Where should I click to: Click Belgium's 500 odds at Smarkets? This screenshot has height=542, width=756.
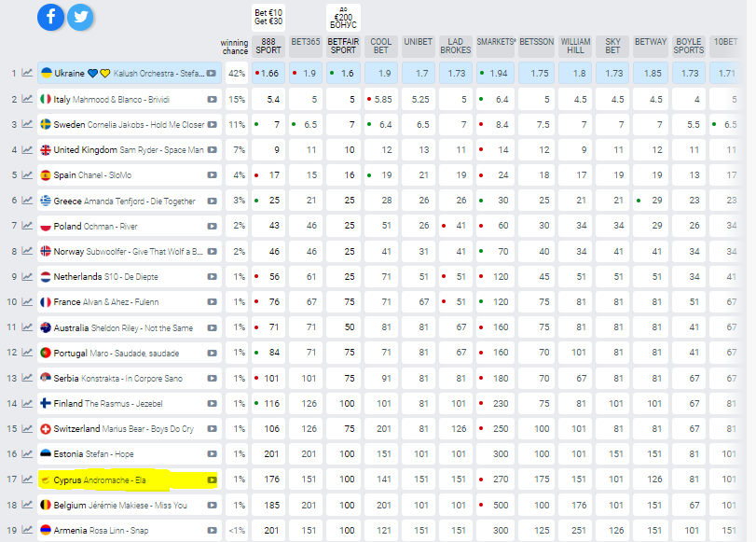(x=495, y=505)
